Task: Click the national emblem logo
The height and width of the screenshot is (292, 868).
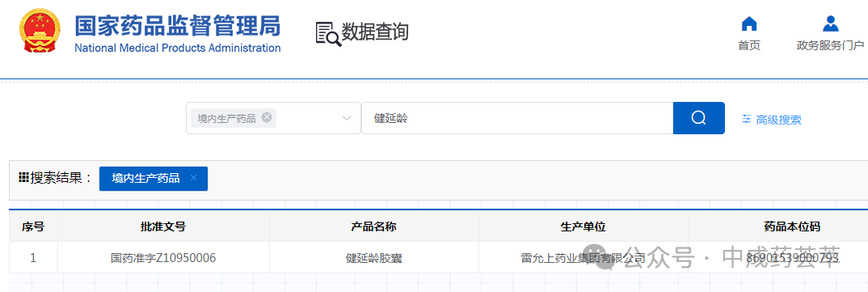Action: pyautogui.click(x=40, y=31)
